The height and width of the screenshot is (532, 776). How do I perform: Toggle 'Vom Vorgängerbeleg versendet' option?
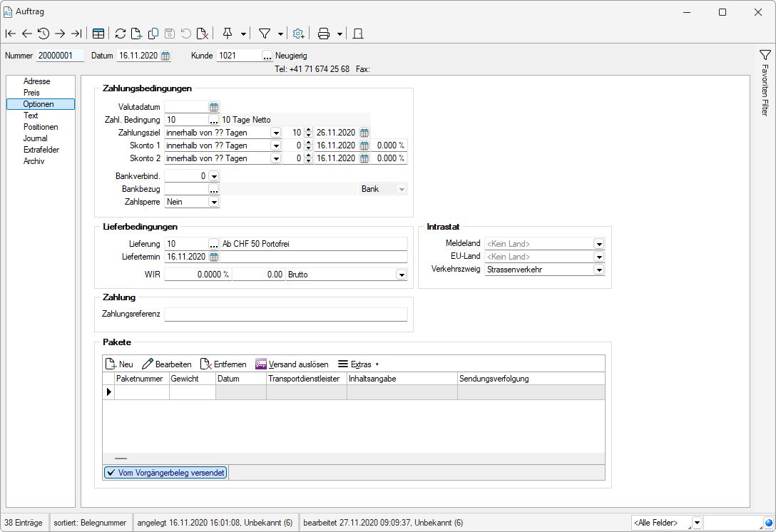[165, 472]
